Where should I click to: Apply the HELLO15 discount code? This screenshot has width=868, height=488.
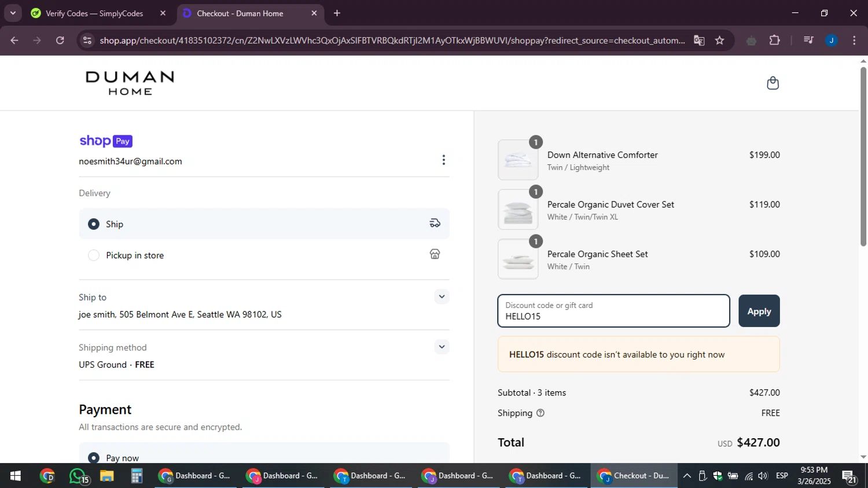[x=759, y=311]
